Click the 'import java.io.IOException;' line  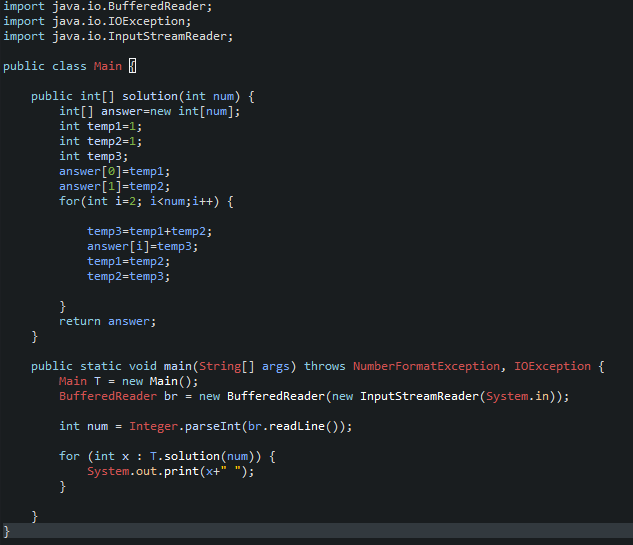point(97,21)
